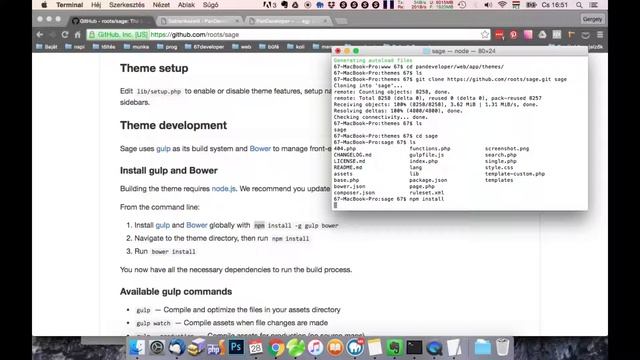Click the Wi-Fi status icon
The image size is (640, 360).
click(x=502, y=5)
